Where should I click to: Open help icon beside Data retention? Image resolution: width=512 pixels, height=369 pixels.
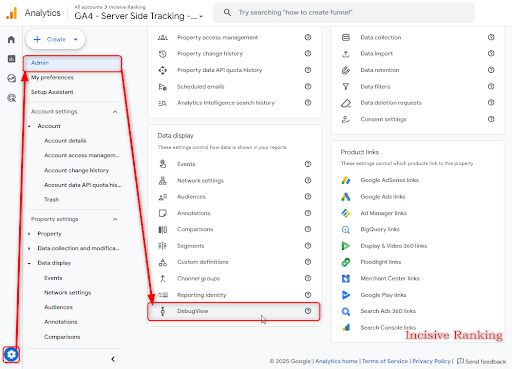[x=491, y=70]
